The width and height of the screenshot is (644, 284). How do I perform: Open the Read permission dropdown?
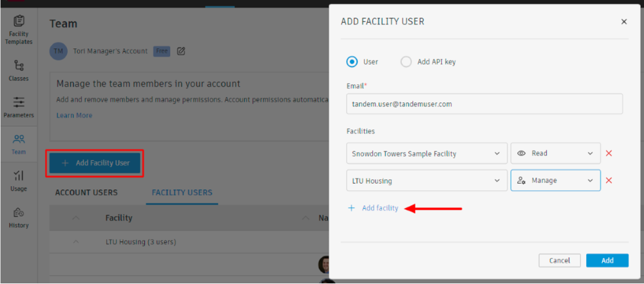[555, 153]
